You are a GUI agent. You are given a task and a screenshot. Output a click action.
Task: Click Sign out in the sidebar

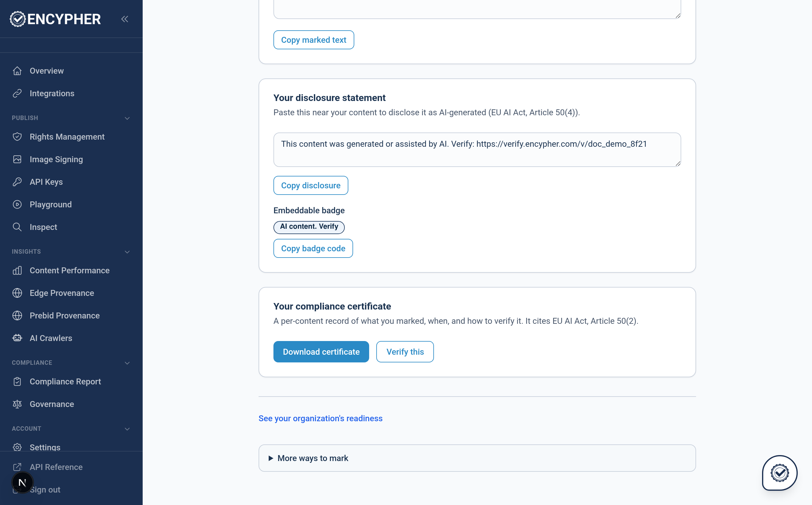click(x=45, y=490)
